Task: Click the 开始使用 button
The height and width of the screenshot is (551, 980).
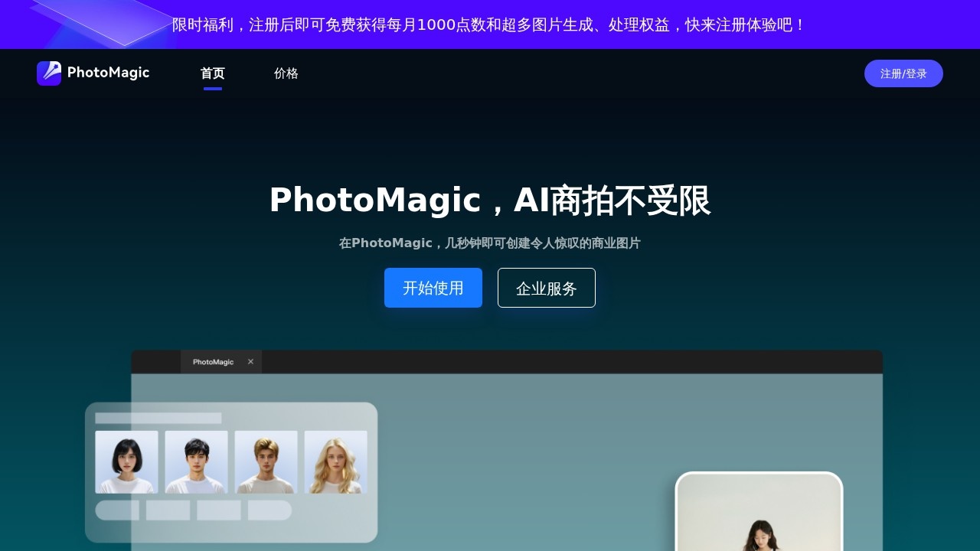Action: 433,288
